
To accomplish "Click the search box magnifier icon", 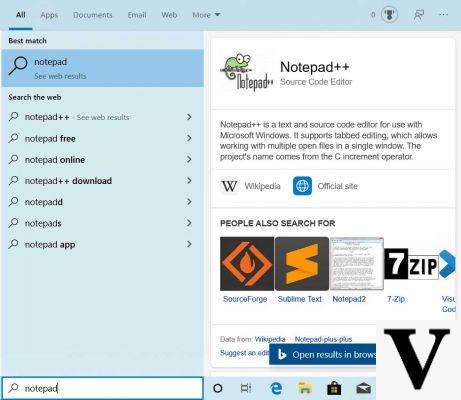I will (x=13, y=388).
